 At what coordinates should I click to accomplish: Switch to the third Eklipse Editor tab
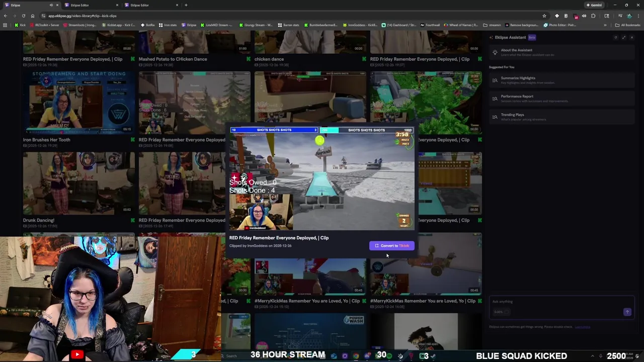[150, 5]
